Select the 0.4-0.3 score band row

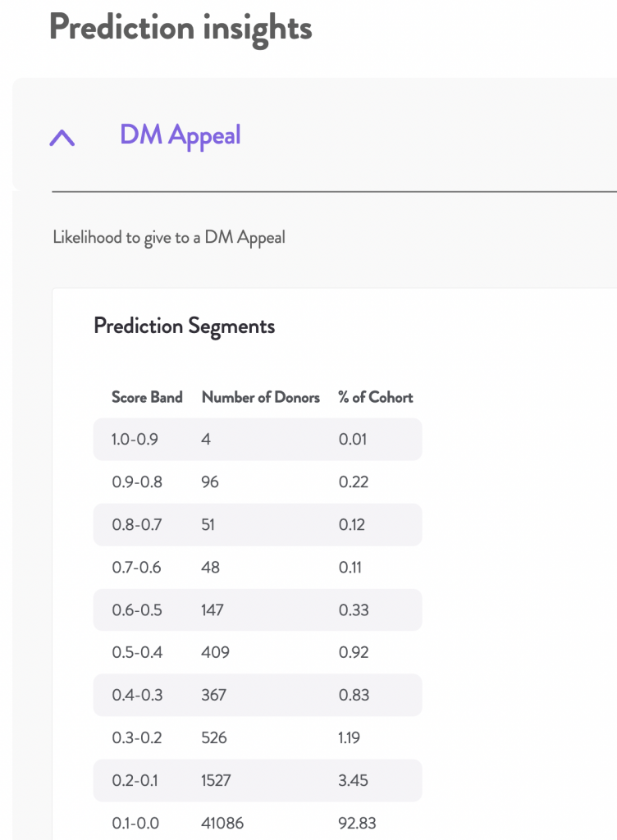[x=258, y=695]
